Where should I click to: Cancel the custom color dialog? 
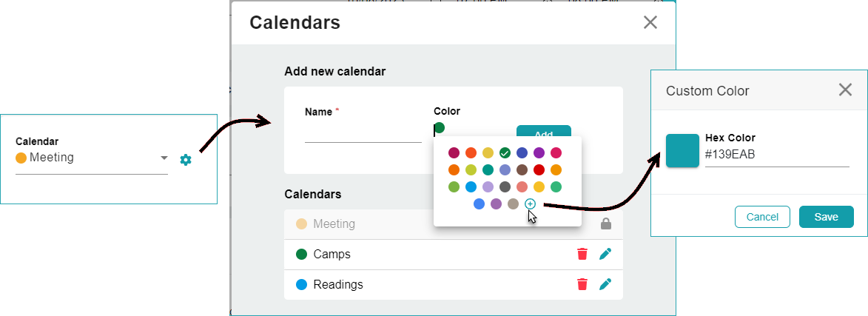[762, 217]
